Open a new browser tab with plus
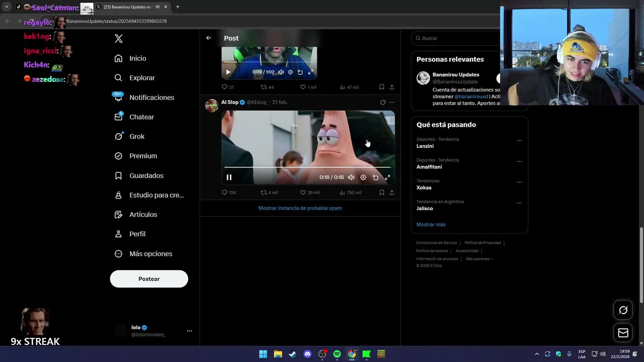The width and height of the screenshot is (644, 362). pyautogui.click(x=178, y=7)
